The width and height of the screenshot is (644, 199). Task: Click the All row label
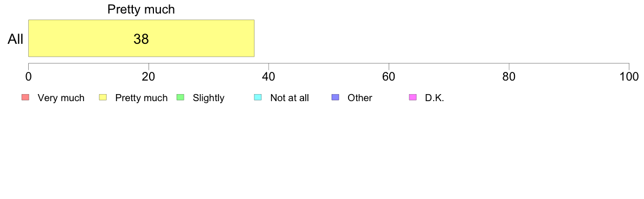coord(16,39)
